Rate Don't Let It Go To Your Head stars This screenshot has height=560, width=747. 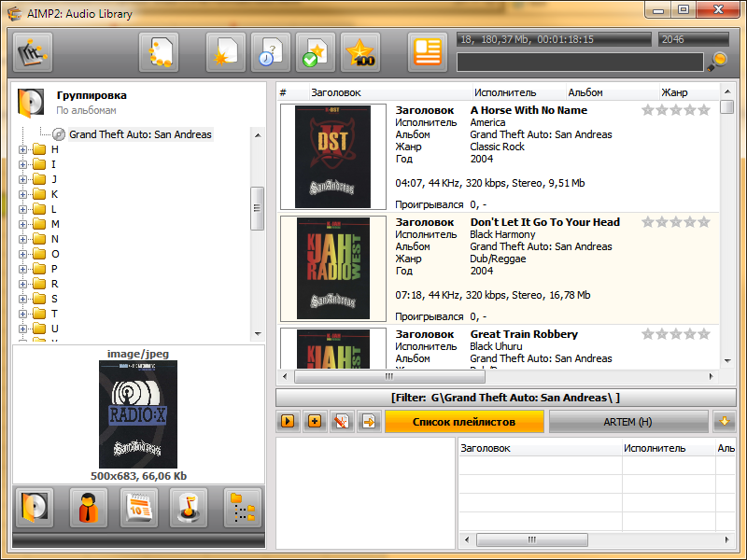[x=675, y=222]
